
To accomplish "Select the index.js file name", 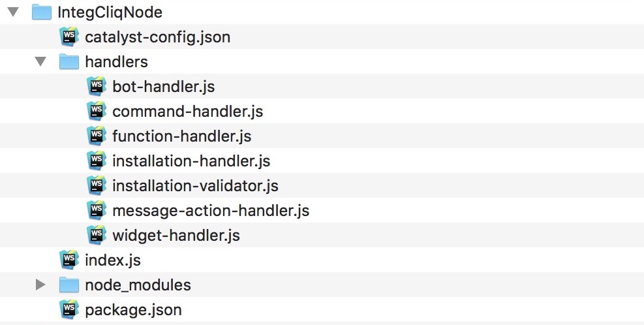I will coord(113,260).
